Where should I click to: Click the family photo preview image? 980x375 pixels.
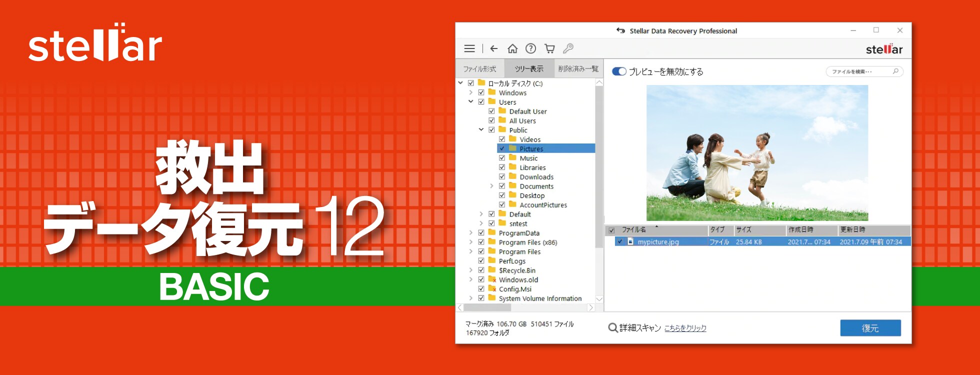click(757, 153)
